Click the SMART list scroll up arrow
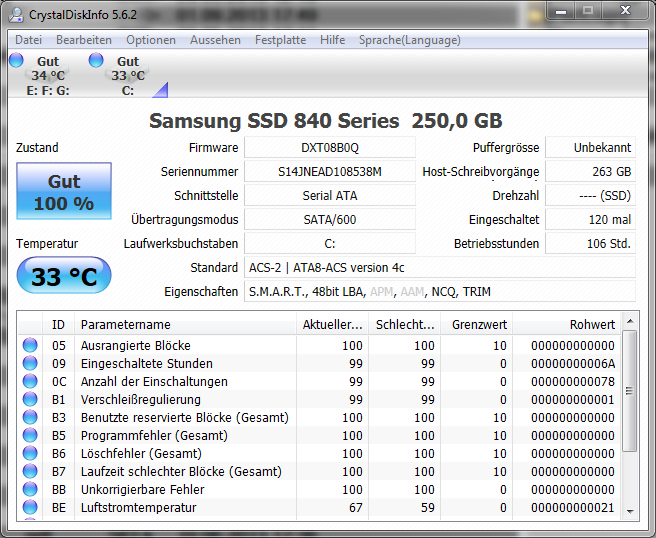The width and height of the screenshot is (656, 538). 630,321
